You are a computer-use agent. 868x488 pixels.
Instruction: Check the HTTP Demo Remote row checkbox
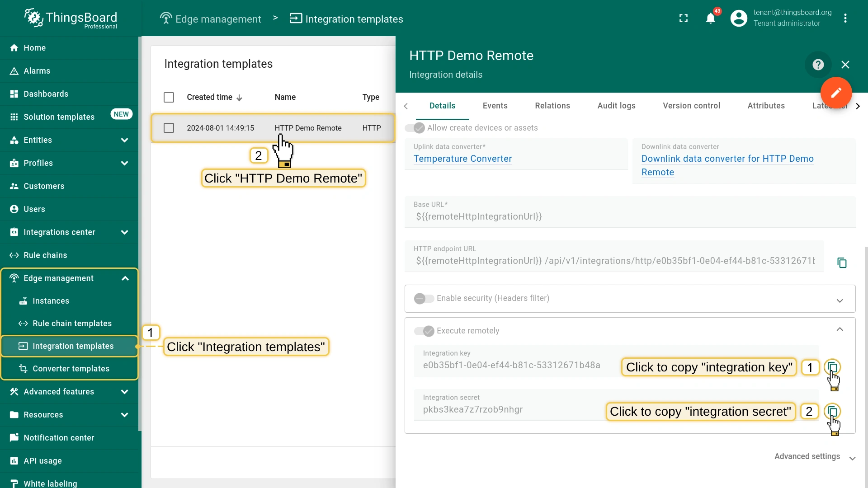pos(169,128)
